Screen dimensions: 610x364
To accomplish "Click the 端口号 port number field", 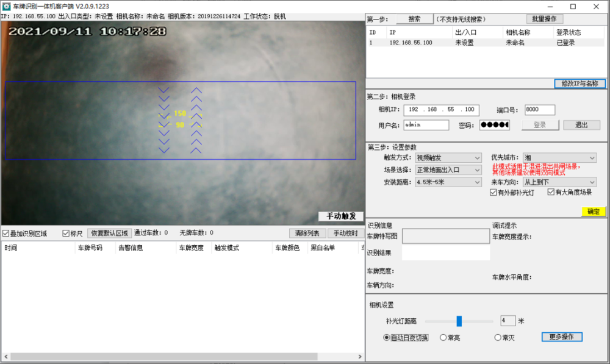I will coord(540,110).
